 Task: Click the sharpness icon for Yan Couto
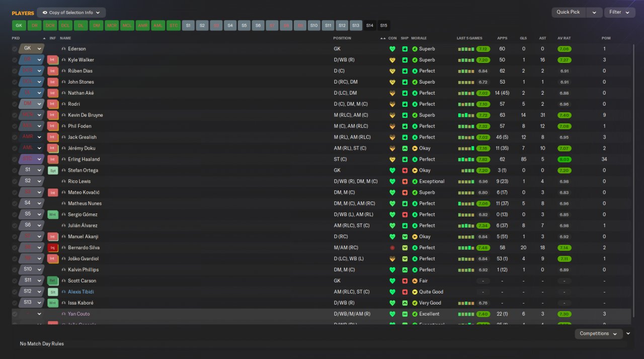tap(405, 314)
